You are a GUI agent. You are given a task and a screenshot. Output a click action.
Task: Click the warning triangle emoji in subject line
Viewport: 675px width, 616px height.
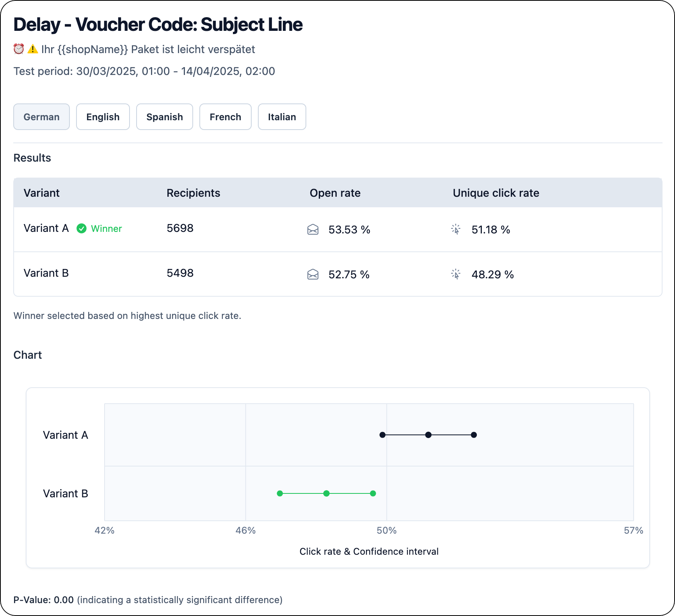coord(32,49)
